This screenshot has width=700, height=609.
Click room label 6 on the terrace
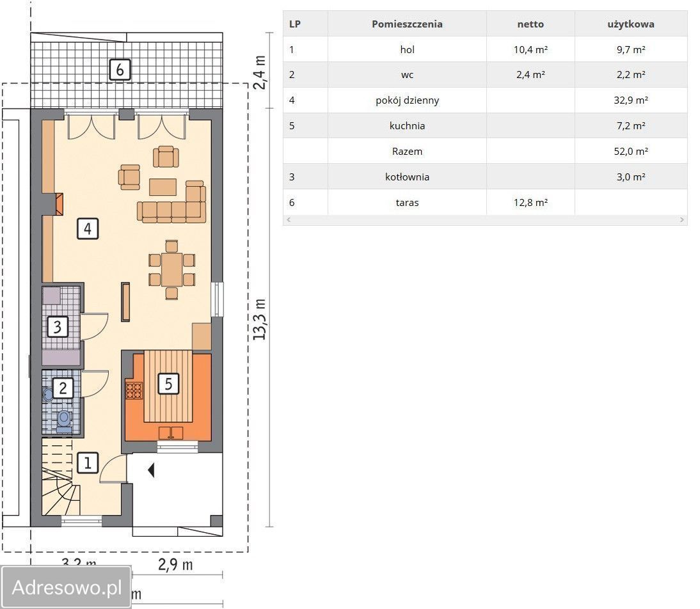pyautogui.click(x=120, y=70)
